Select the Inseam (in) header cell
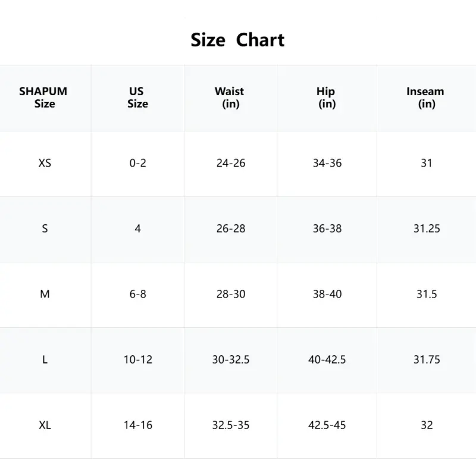The width and height of the screenshot is (476, 476). [426, 98]
